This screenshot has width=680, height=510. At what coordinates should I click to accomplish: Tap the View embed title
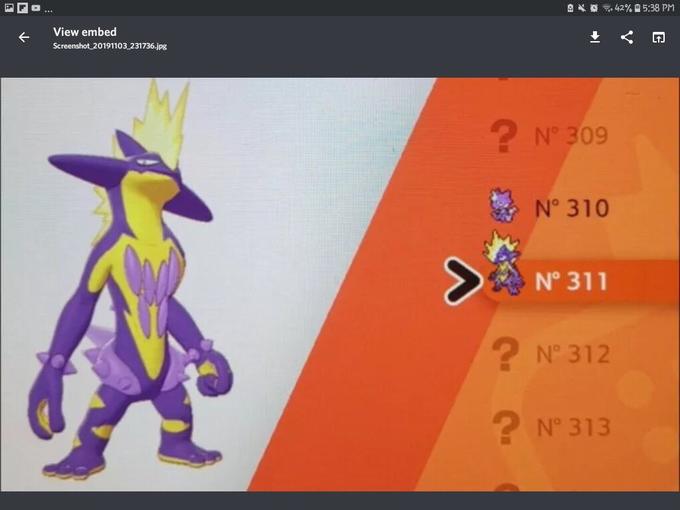coord(85,32)
